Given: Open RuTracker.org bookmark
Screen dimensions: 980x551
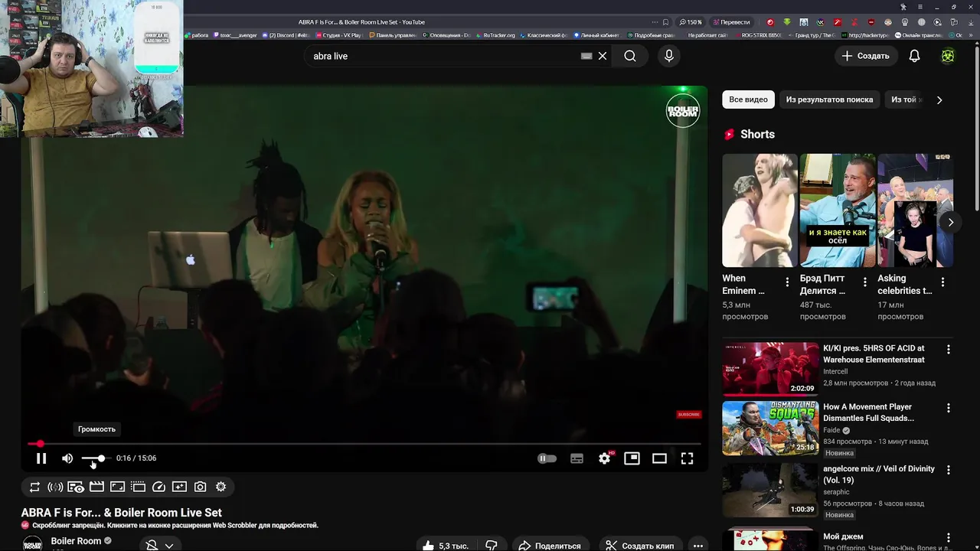Looking at the screenshot, I should coord(495,35).
